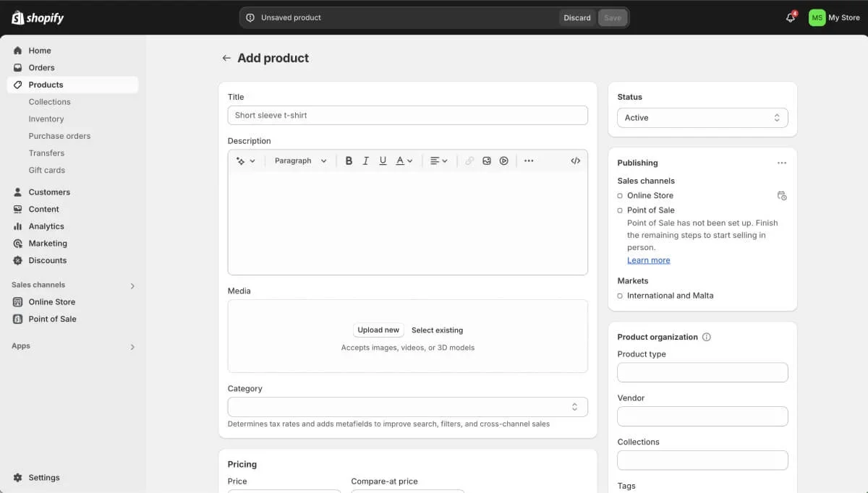
Task: Open the Paragraph style dropdown
Action: 299,160
